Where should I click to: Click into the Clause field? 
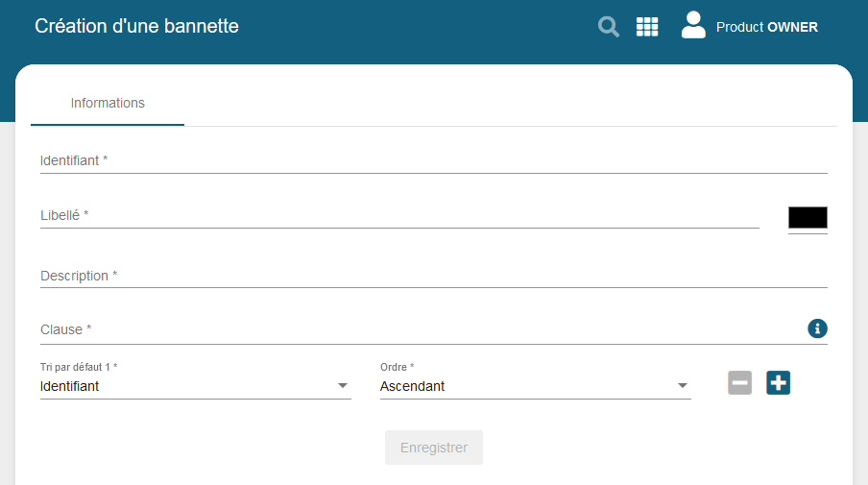coord(418,329)
